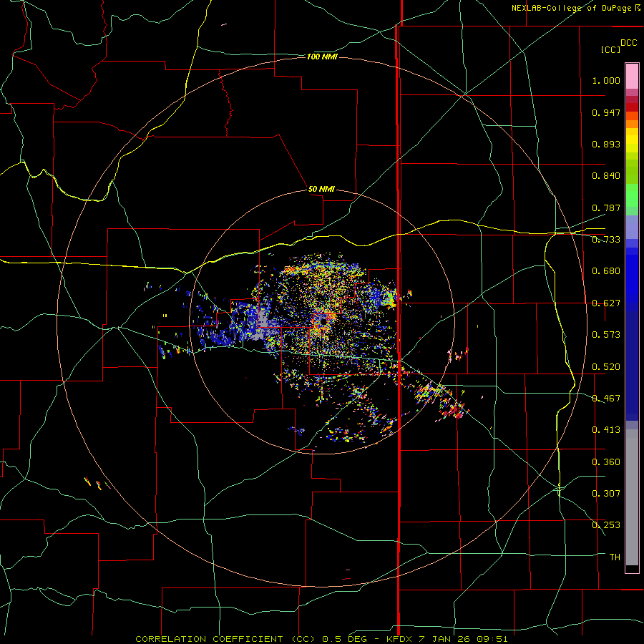The height and width of the screenshot is (644, 644).
Task: Select the 1.000 legend value
Action: (606, 80)
